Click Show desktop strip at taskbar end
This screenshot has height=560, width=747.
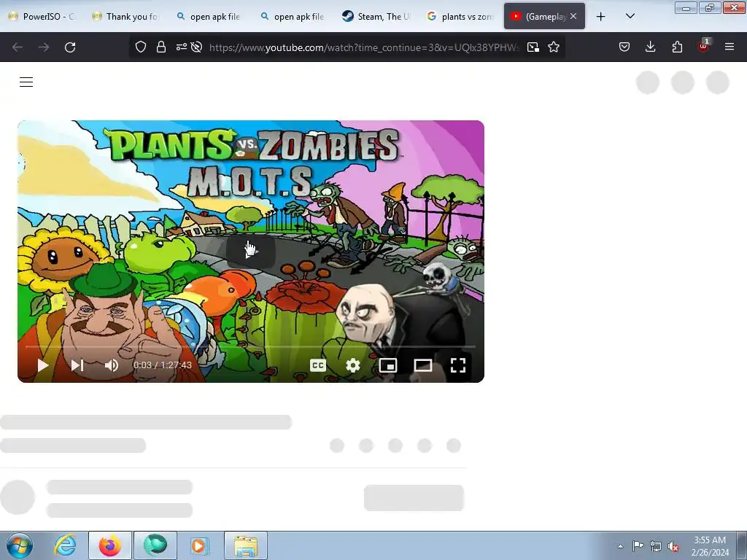coord(742,545)
